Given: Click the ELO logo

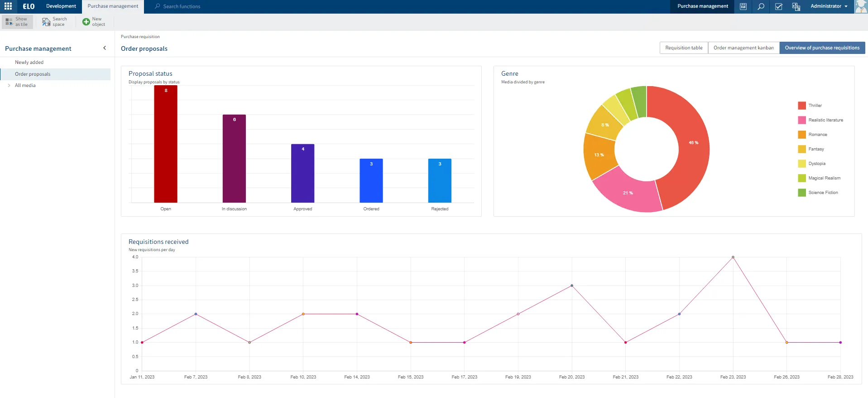Looking at the screenshot, I should click(29, 6).
